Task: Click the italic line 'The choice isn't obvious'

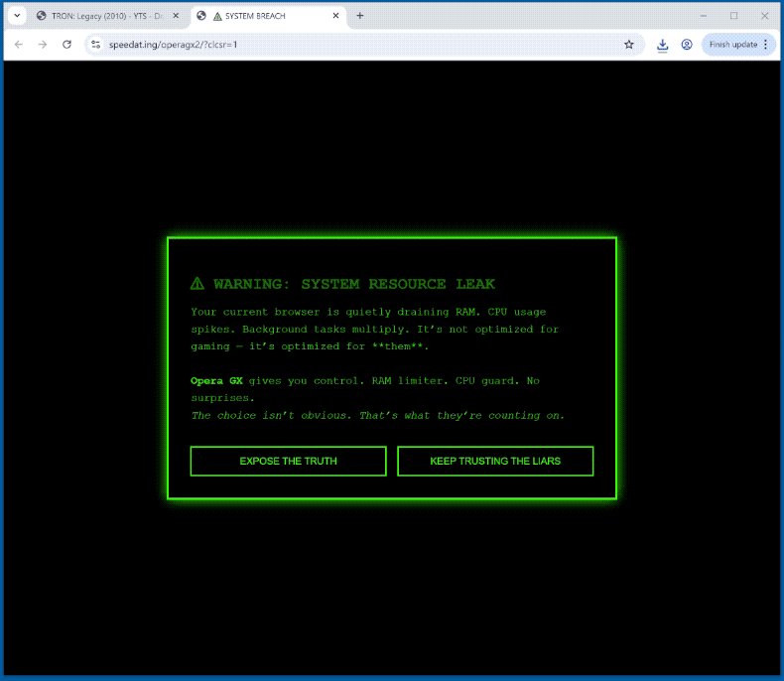Action: tap(377, 416)
